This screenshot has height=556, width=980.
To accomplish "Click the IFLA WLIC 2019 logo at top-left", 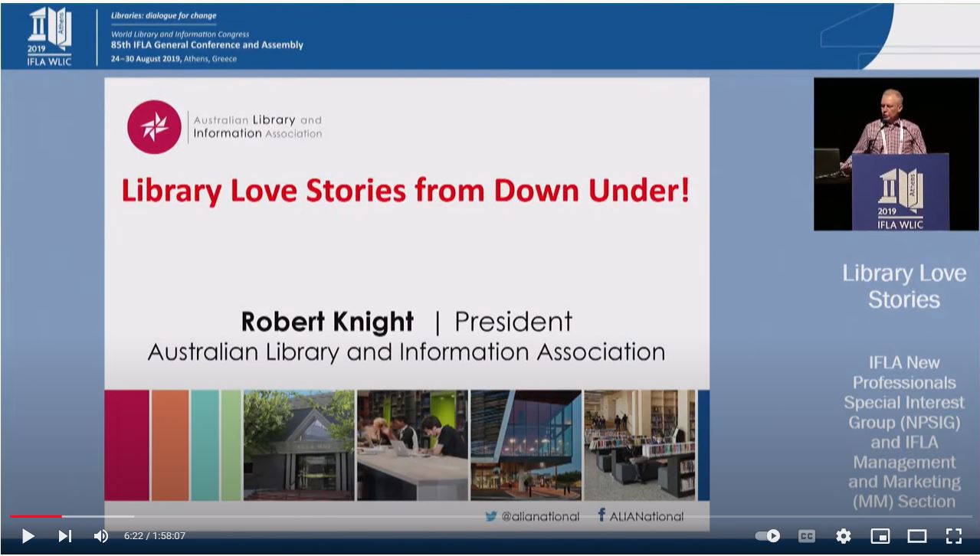I will 49,37.
